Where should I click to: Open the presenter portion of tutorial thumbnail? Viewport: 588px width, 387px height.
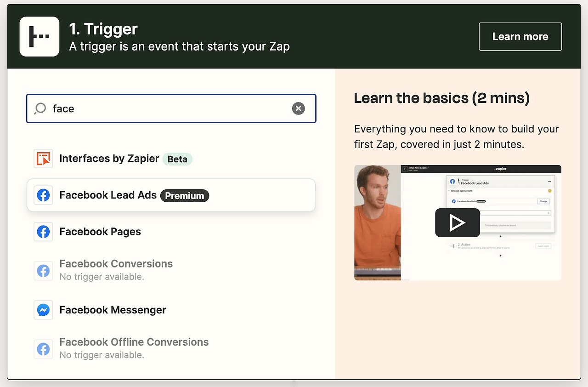[x=378, y=222]
